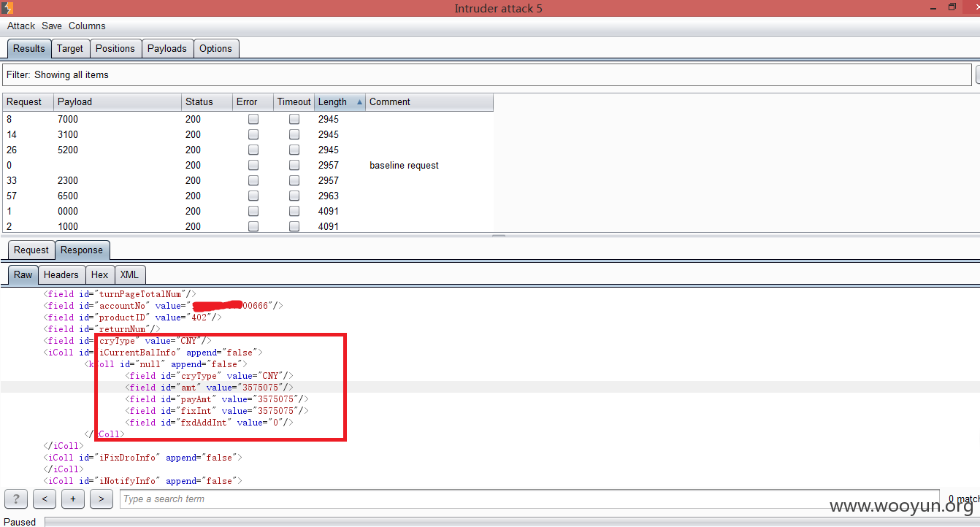Toggle Timeout checkbox for payload 7000

click(294, 119)
